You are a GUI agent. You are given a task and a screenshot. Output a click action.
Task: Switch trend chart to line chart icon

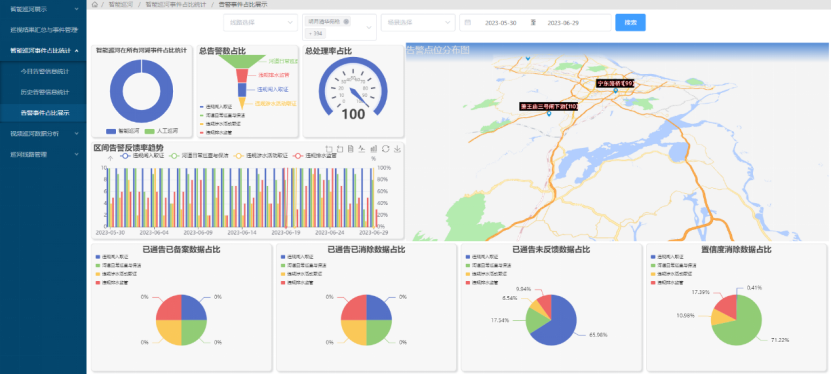362,149
